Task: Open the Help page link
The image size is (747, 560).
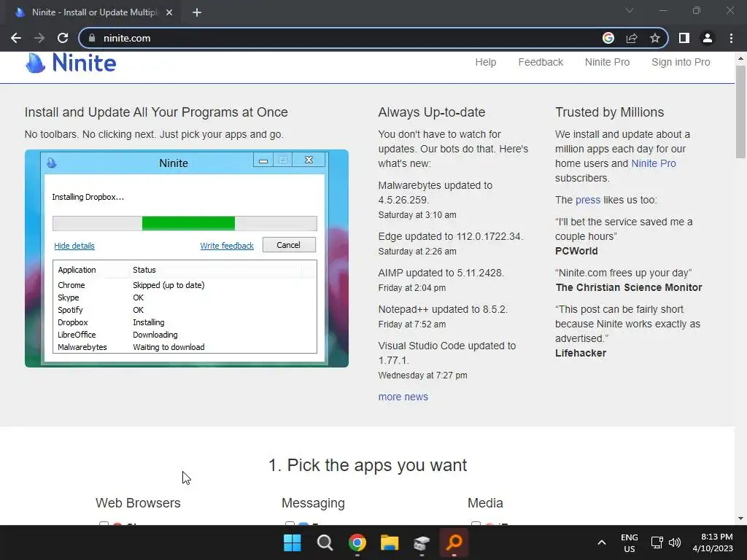Action: [485, 62]
